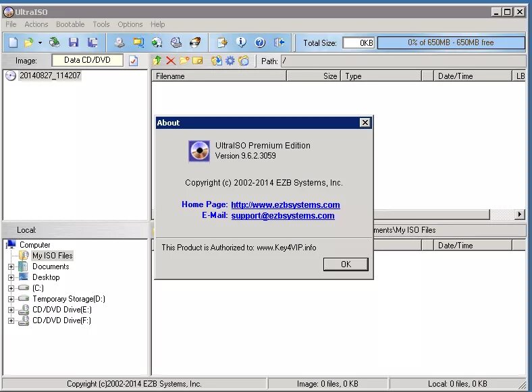The image size is (532, 392).
Task: Open the Actions menu
Action: pos(36,24)
